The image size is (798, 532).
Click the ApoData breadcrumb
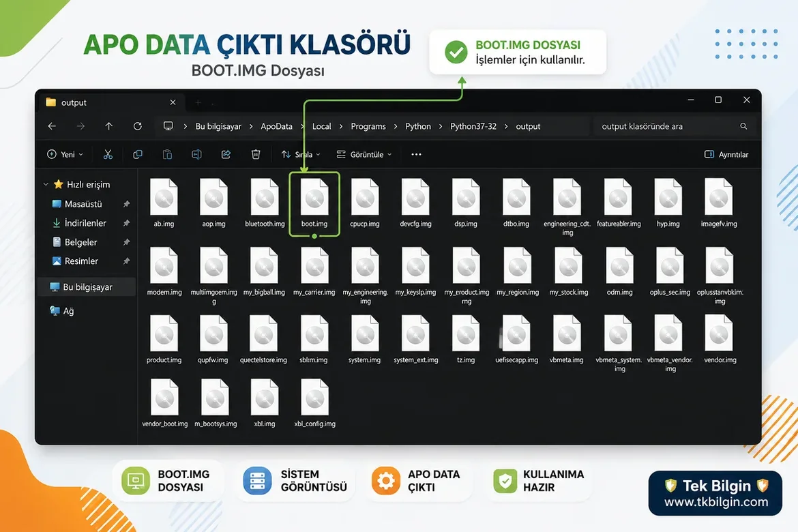[x=276, y=126]
